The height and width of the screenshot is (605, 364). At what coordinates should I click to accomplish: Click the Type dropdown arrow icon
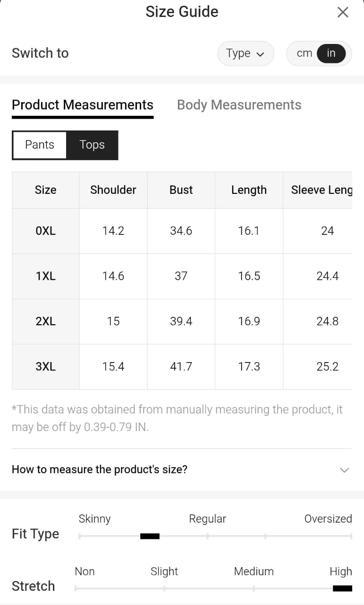[x=260, y=54]
